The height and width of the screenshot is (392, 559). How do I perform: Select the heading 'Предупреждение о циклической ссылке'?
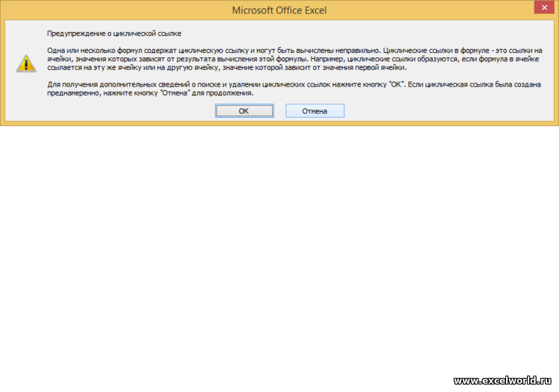tap(114, 34)
